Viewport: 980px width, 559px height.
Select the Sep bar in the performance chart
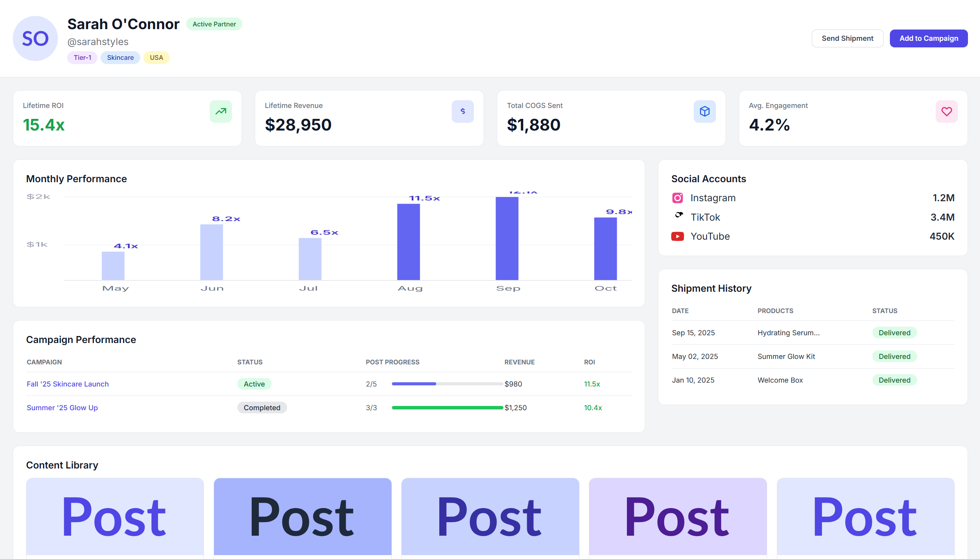[507, 238]
